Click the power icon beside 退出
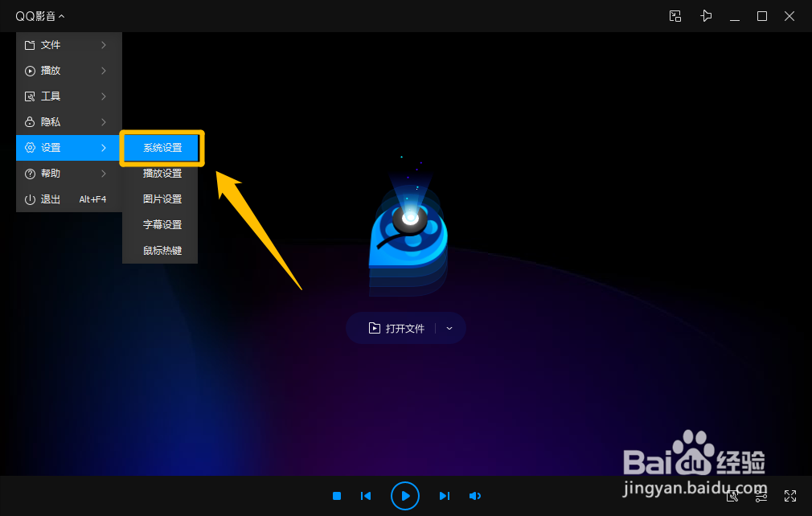Viewport: 812px width, 516px height. pos(30,199)
